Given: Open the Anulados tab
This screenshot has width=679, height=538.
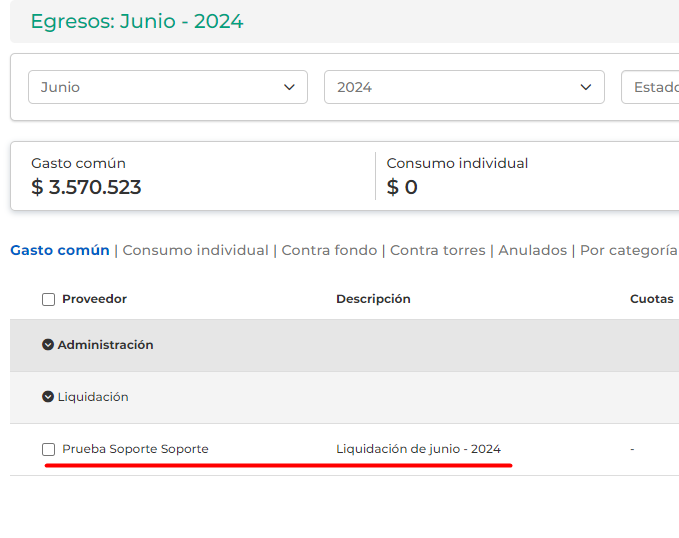Looking at the screenshot, I should click(532, 250).
